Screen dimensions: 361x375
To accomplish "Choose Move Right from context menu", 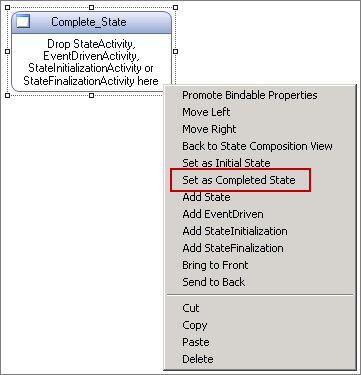I will point(209,129).
